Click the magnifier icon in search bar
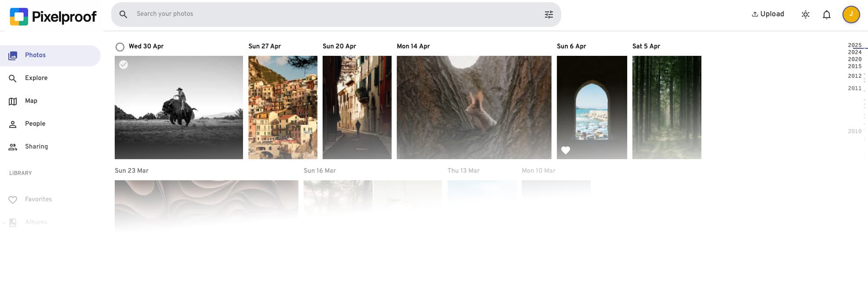 coord(123,15)
